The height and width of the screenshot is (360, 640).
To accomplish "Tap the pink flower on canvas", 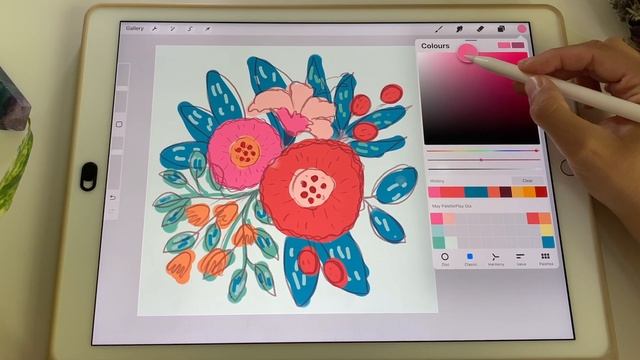I will [x=245, y=153].
